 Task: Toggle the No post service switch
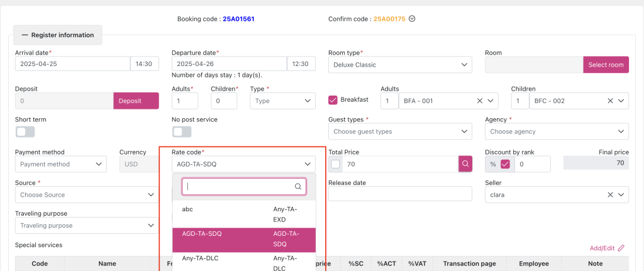182,131
